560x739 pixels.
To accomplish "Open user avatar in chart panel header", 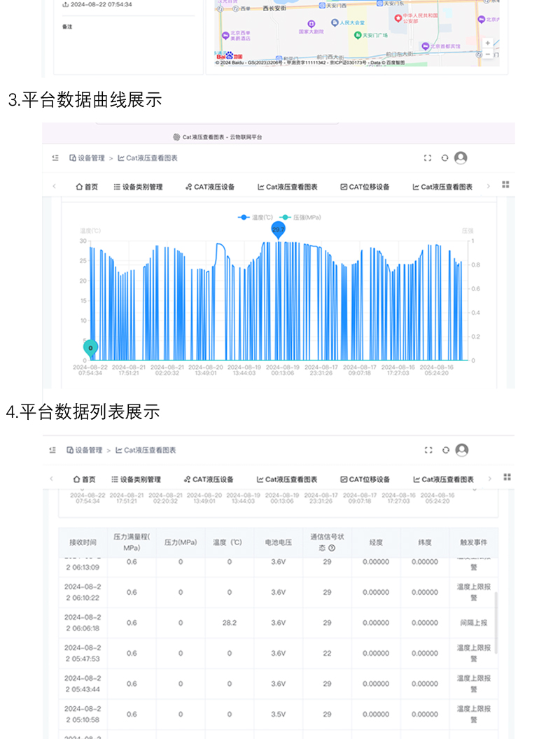I will pyautogui.click(x=461, y=158).
